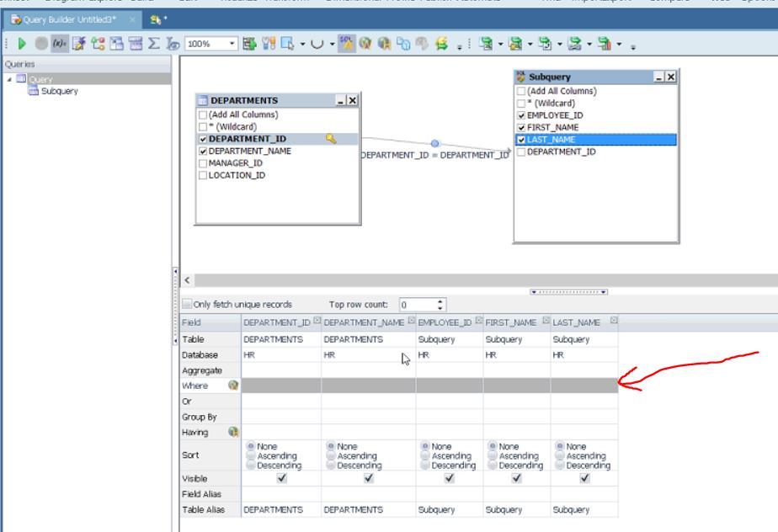Click the Where cell under DEPARTMENT_ID column
Screen dimensions: 778x532
coord(281,385)
